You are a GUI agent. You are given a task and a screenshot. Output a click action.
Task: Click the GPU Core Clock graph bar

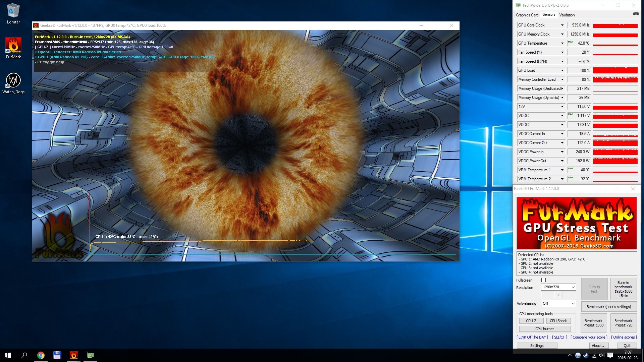tap(615, 25)
